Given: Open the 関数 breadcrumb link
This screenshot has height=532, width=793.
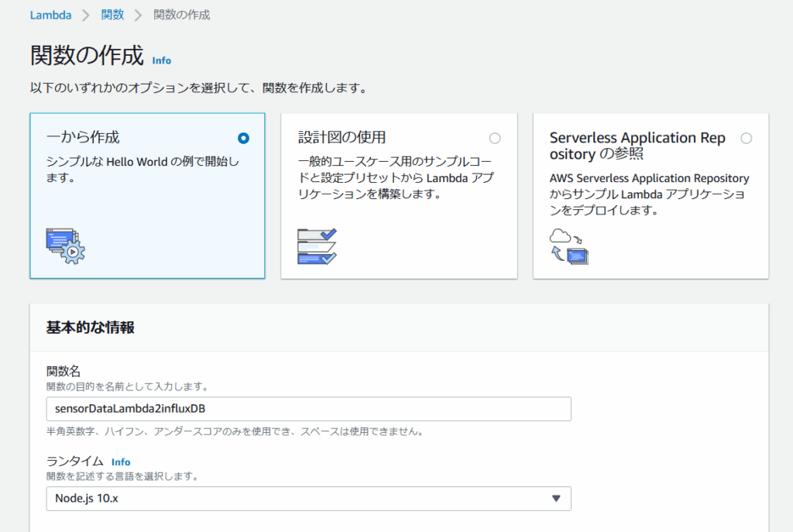Looking at the screenshot, I should click(x=112, y=15).
